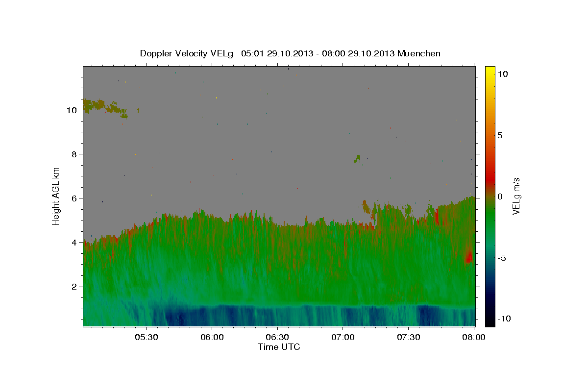Click the height tick label 8

coord(74,154)
